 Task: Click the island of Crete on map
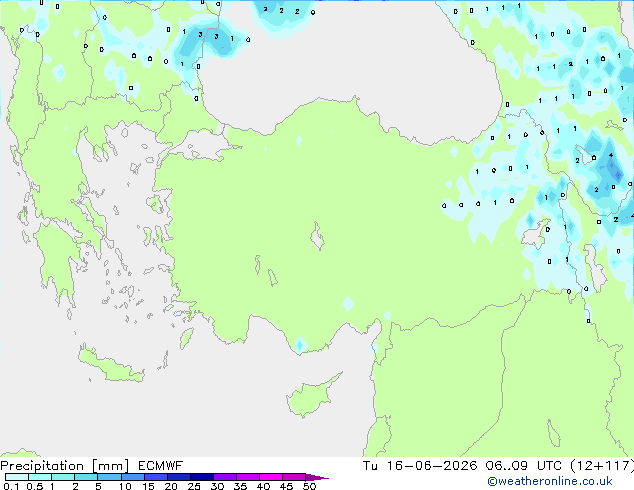point(110,365)
